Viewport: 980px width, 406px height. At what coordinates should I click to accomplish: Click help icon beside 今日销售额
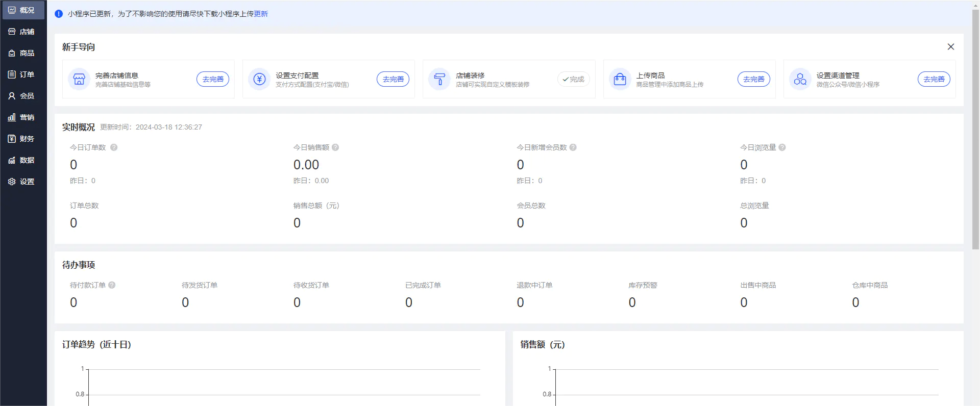(335, 147)
